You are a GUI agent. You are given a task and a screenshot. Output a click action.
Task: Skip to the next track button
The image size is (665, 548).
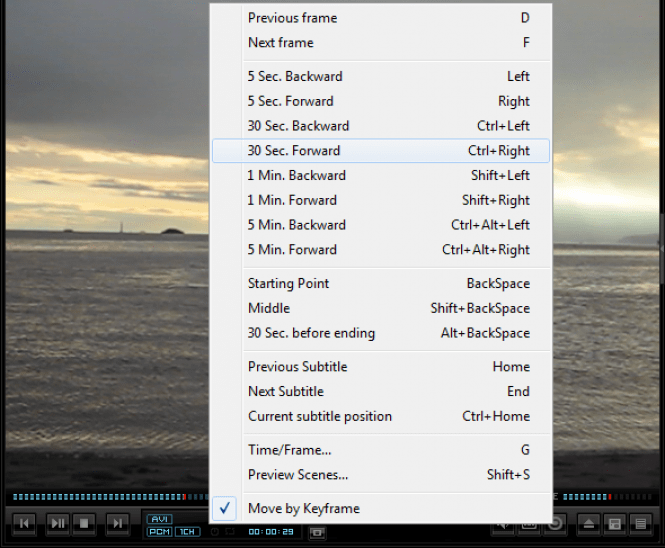(x=117, y=523)
